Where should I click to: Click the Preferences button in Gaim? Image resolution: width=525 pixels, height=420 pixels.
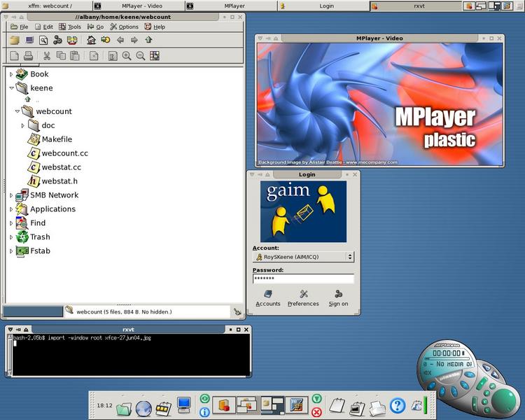303,298
